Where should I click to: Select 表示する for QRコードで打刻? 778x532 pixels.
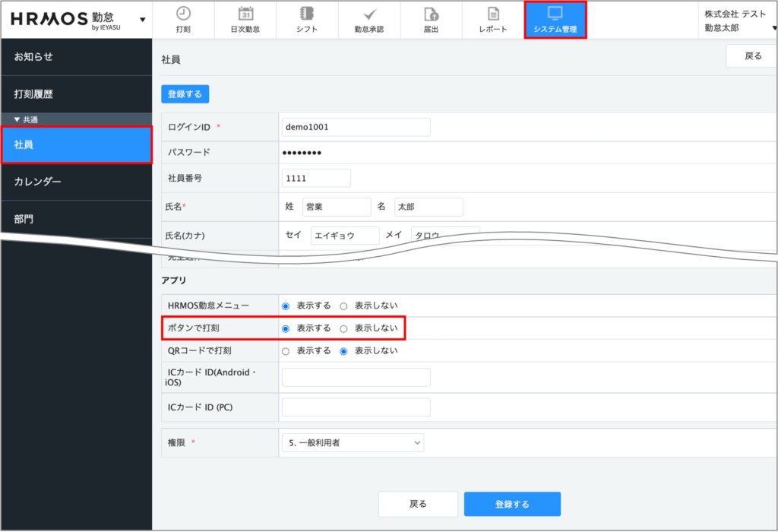[x=286, y=351]
